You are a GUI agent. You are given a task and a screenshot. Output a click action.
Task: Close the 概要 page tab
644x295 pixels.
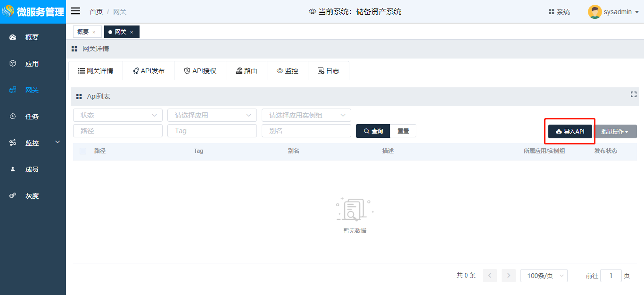click(x=94, y=32)
